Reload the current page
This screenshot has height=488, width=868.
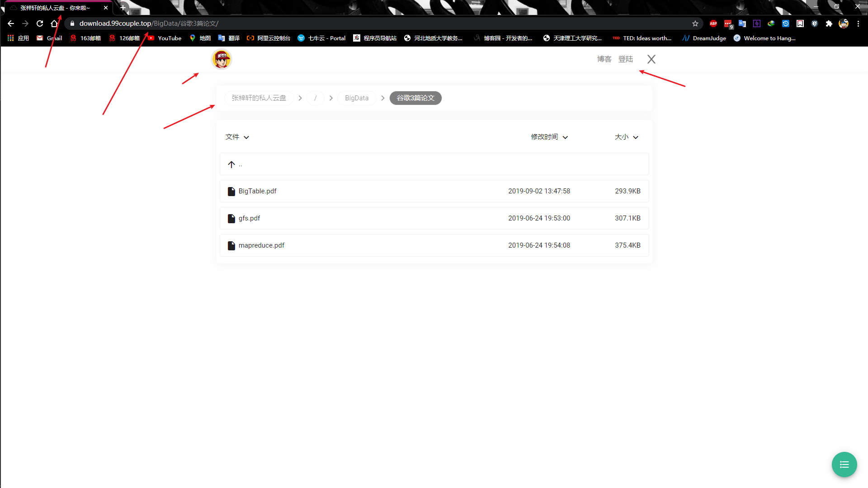pos(40,23)
